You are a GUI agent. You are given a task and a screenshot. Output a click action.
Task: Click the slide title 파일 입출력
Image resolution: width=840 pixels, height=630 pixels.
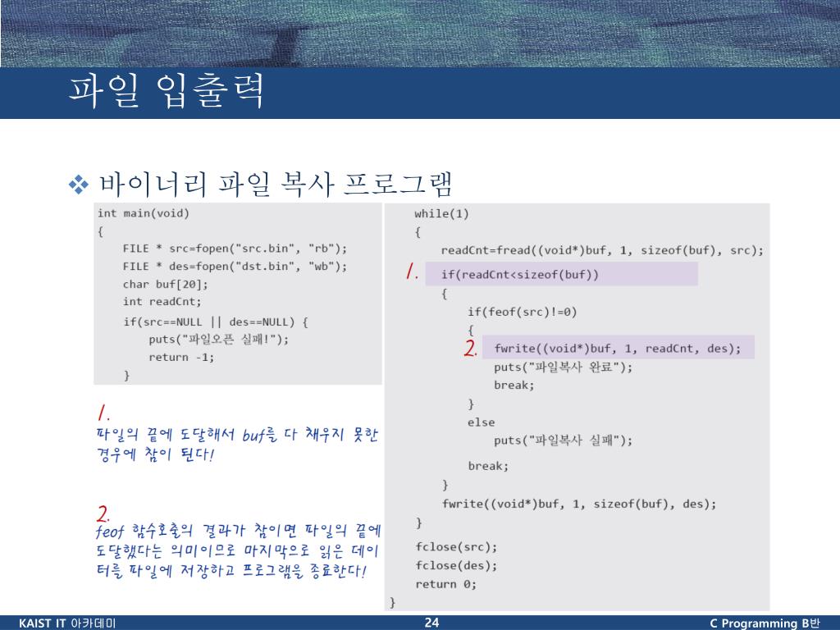coord(167,91)
